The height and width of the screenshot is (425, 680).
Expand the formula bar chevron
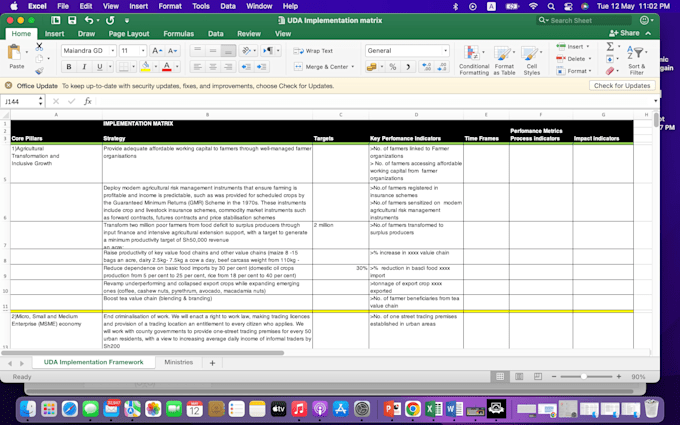[655, 101]
